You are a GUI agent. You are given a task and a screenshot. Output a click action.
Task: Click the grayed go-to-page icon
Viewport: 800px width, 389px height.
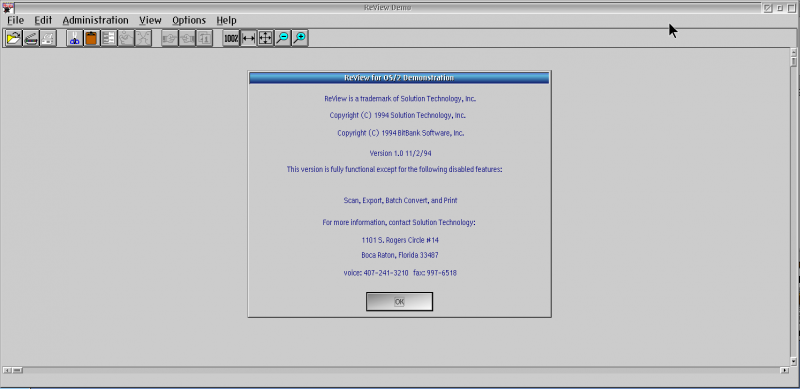point(204,38)
